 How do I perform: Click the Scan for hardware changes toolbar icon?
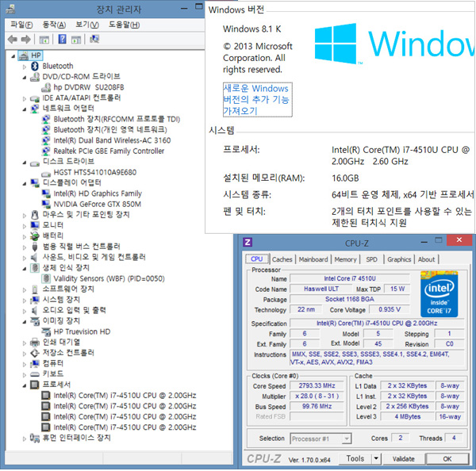coord(94,39)
